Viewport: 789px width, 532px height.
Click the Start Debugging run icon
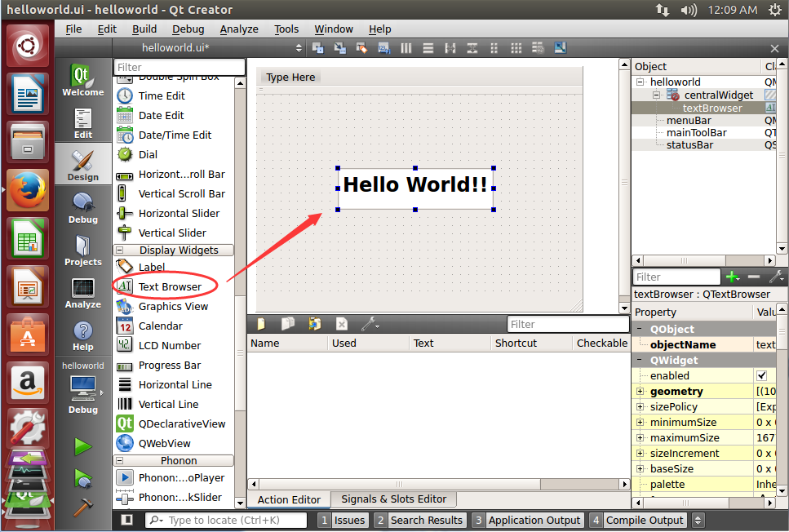[83, 478]
